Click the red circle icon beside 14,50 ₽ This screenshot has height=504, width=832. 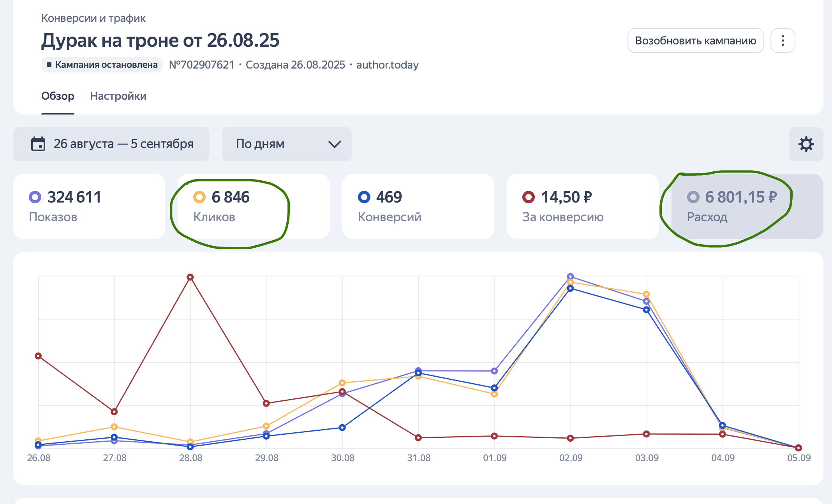pos(529,197)
